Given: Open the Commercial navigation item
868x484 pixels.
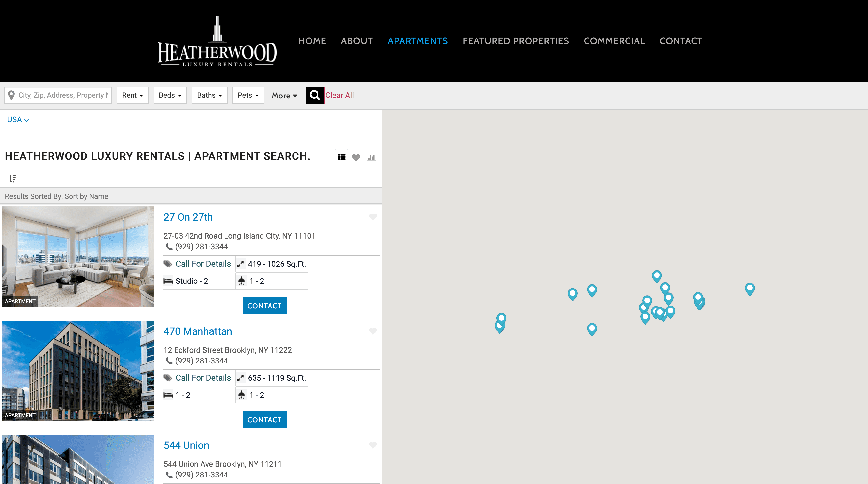Looking at the screenshot, I should tap(614, 41).
